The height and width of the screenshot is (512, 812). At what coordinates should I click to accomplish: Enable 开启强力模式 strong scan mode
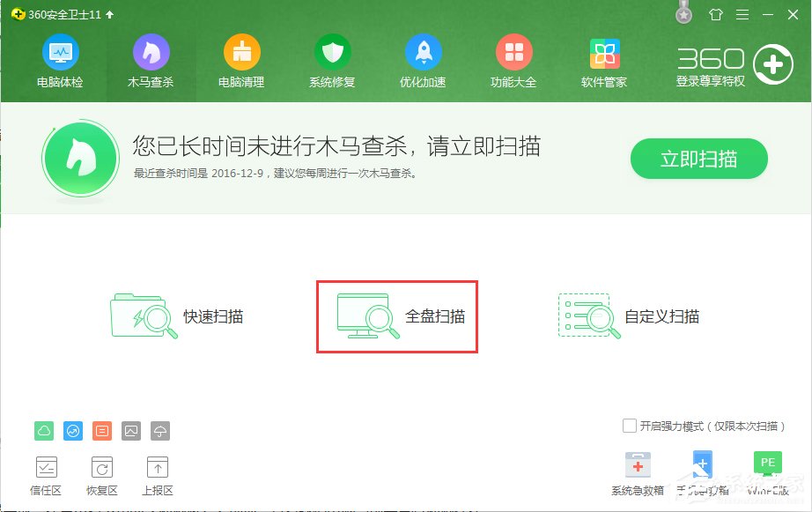(x=630, y=425)
